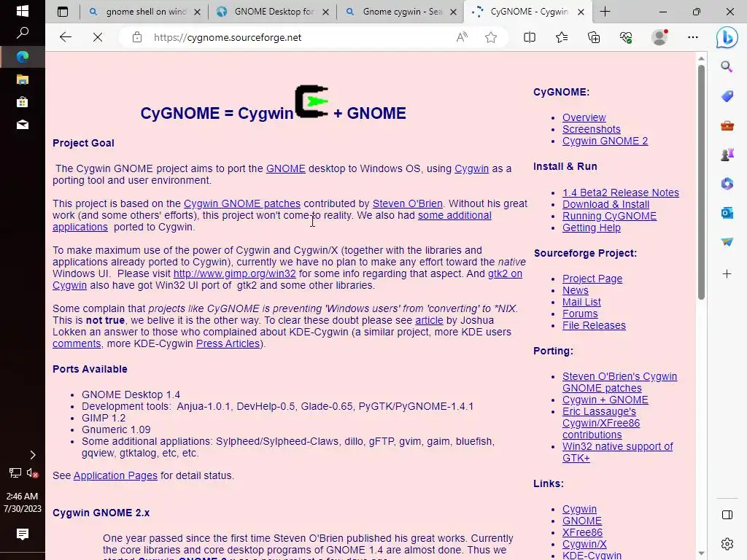Open Windows search magnifier
Viewport: 747px width, 560px height.
[x=23, y=33]
